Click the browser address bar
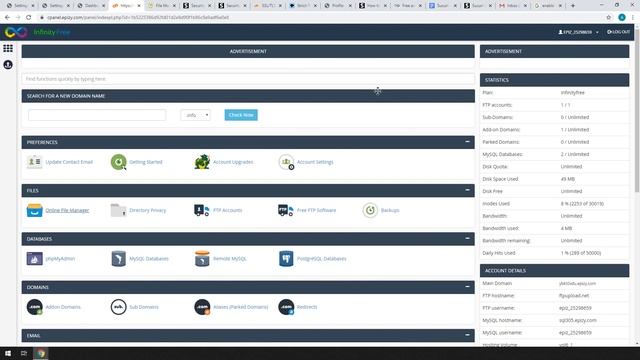 pyautogui.click(x=320, y=18)
